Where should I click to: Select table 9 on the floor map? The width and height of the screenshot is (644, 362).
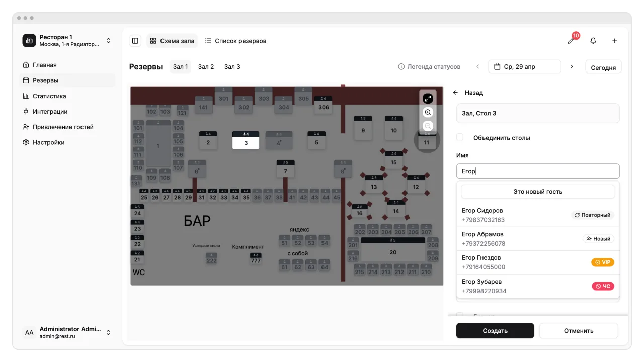pyautogui.click(x=363, y=128)
